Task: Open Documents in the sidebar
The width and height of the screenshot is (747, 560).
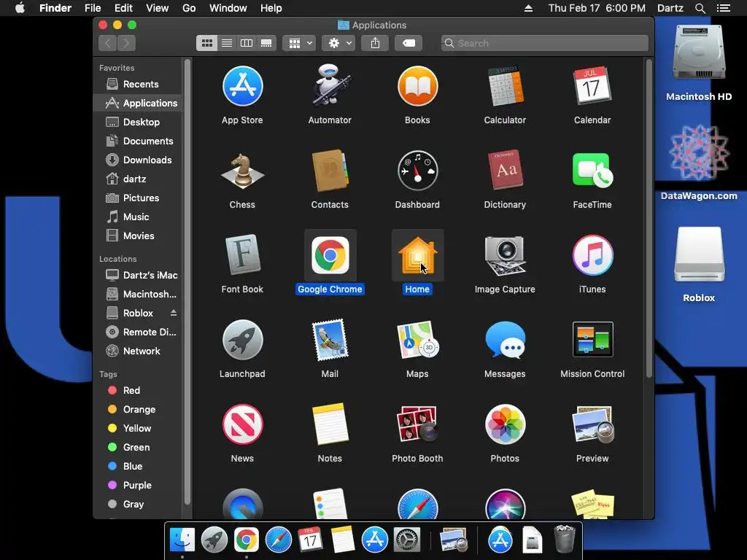Action: [x=138, y=141]
